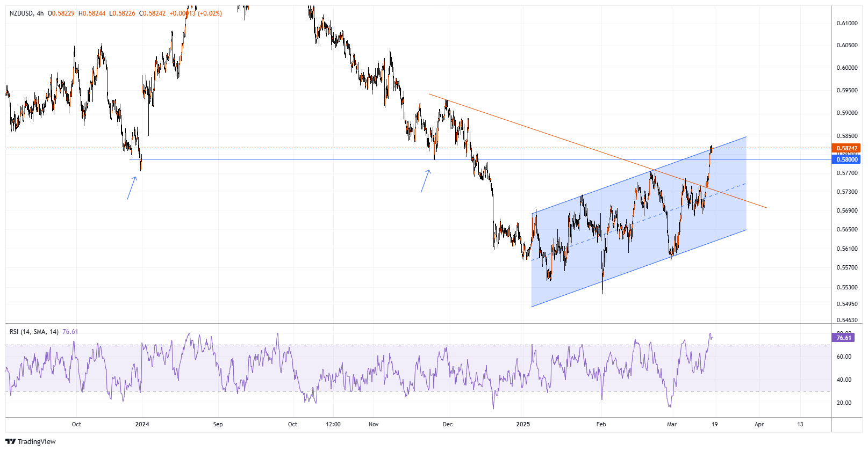868x451 pixels.
Task: Click the Apr label on the time axis
Action: pyautogui.click(x=759, y=424)
